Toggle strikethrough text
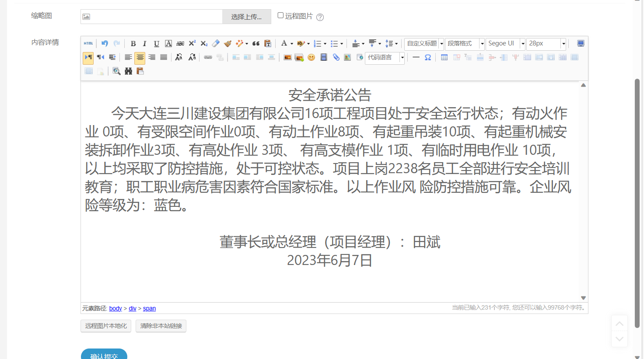 coord(180,44)
